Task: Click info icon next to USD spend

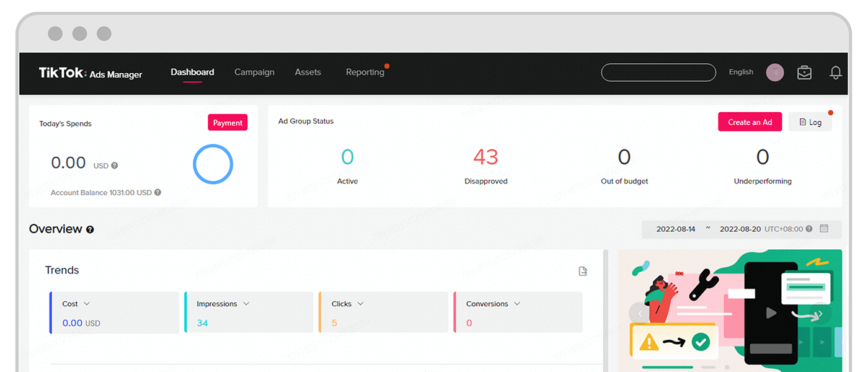Action: (x=114, y=166)
